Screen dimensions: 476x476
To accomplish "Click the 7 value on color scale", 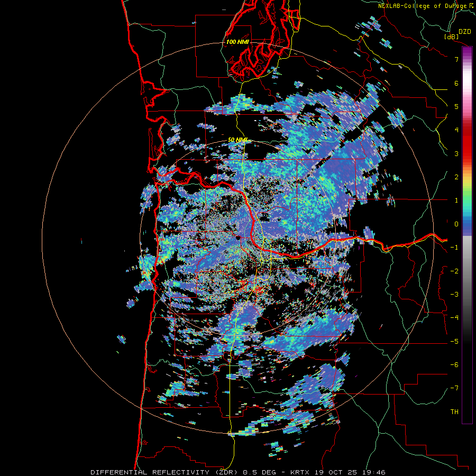I will [456, 59].
